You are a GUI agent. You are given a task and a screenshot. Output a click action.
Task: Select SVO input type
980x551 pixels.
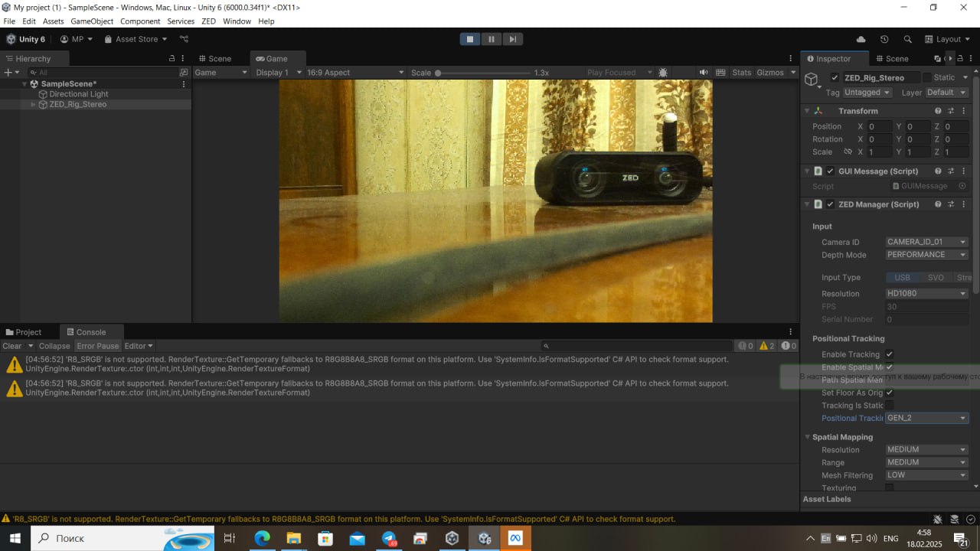[936, 278]
